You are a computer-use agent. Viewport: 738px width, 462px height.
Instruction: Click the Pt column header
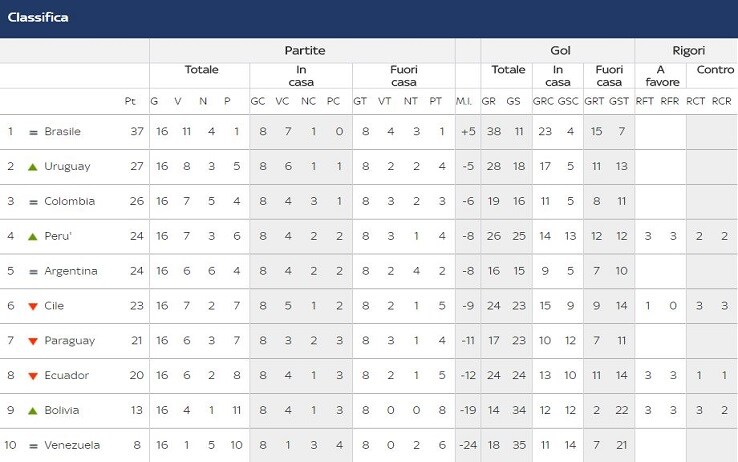click(130, 101)
